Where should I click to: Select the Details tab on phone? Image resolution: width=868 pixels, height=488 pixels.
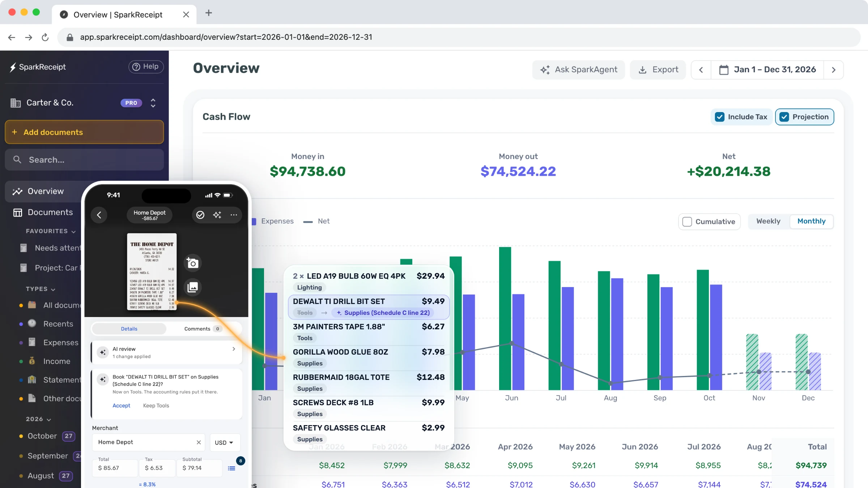pos(129,329)
